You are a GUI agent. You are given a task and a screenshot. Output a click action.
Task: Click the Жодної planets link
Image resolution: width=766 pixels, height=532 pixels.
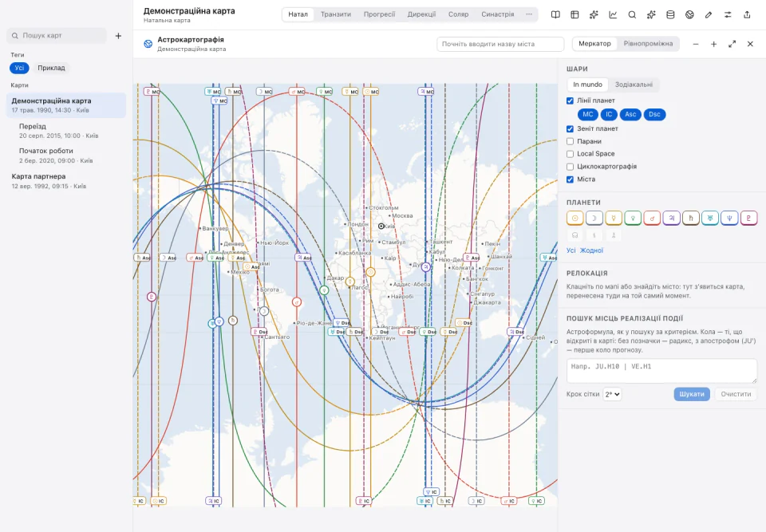[591, 250]
